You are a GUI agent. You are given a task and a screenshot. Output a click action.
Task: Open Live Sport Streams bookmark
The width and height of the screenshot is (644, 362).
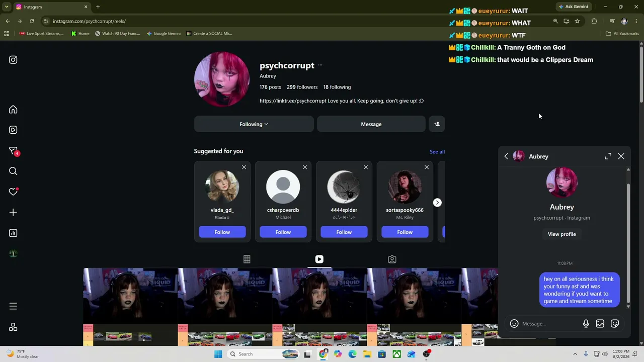pos(41,34)
